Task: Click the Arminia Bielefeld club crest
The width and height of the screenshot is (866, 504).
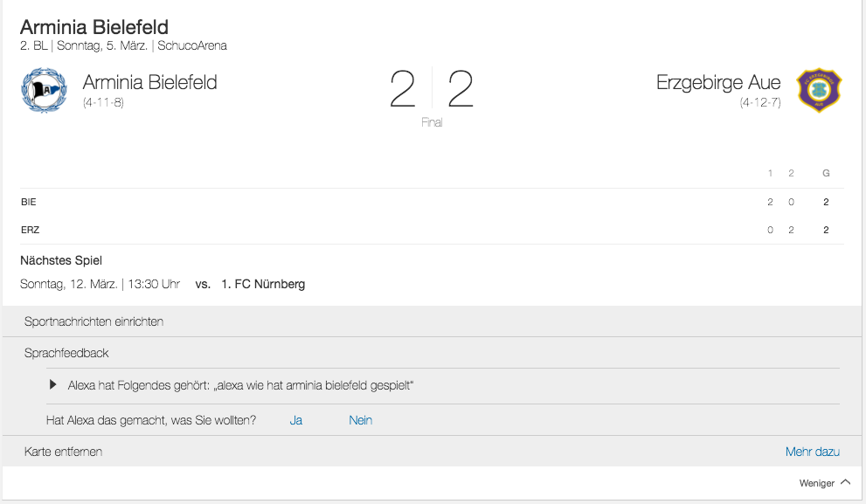Action: pyautogui.click(x=44, y=90)
